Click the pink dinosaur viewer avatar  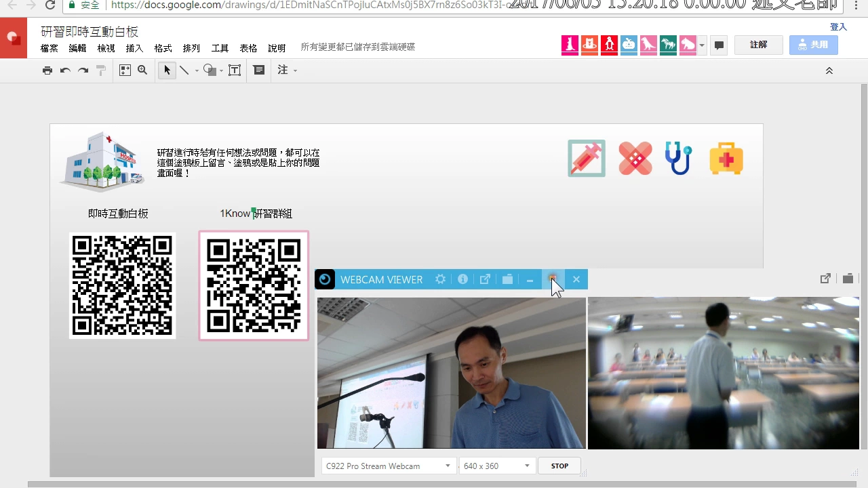click(648, 45)
